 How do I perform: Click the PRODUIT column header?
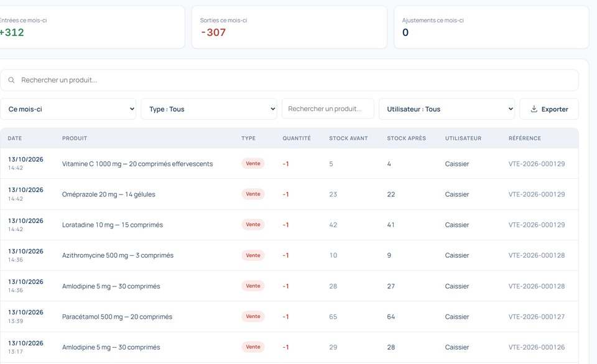click(x=75, y=139)
